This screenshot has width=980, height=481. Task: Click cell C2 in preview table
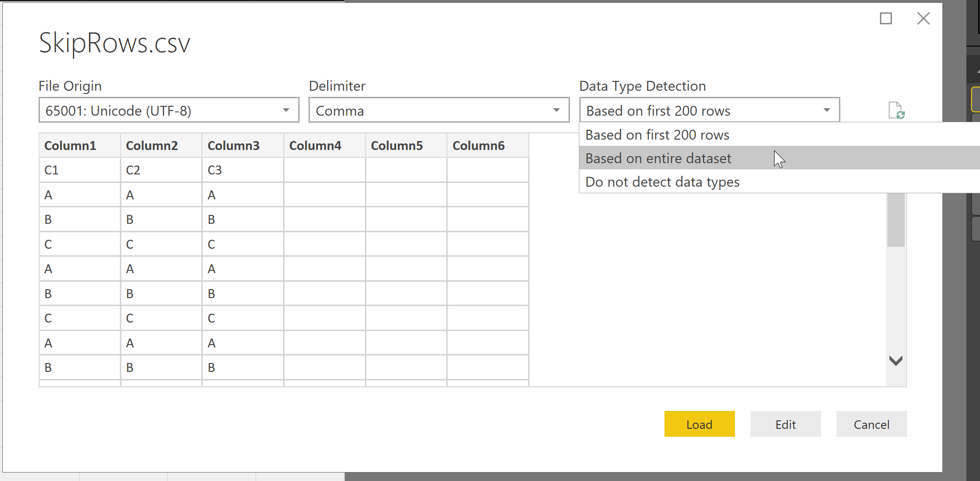click(161, 170)
